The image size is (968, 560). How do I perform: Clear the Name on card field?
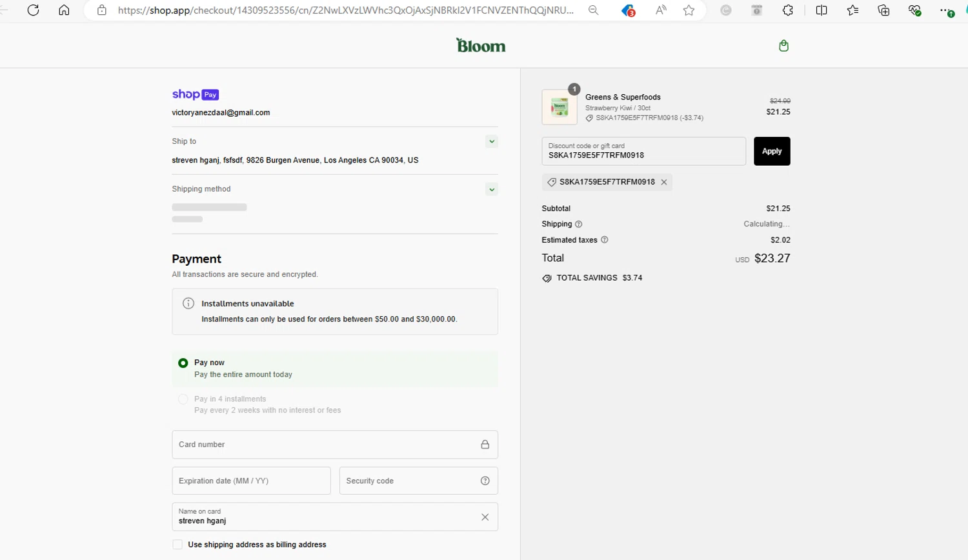pyautogui.click(x=485, y=517)
